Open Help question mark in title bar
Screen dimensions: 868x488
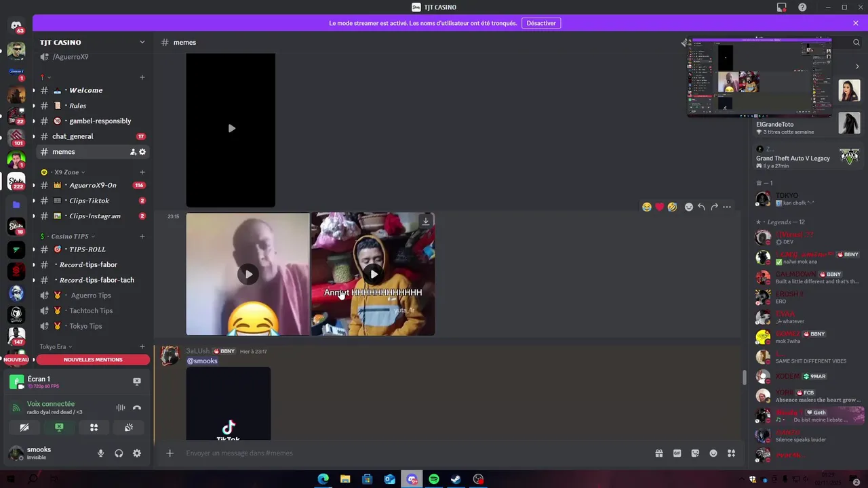click(x=803, y=7)
